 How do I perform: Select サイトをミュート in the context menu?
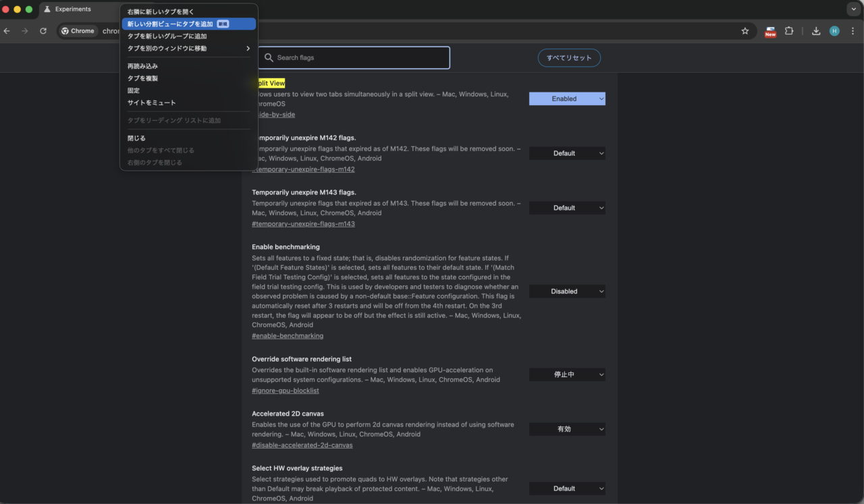click(x=152, y=103)
